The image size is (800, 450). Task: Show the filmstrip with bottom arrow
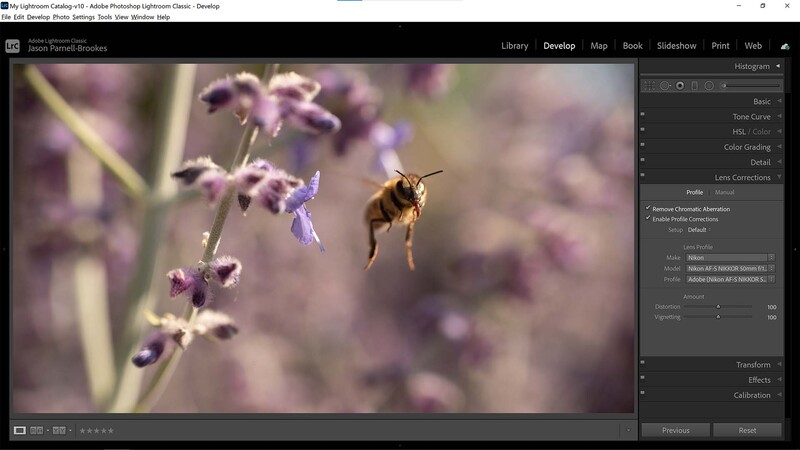399,446
